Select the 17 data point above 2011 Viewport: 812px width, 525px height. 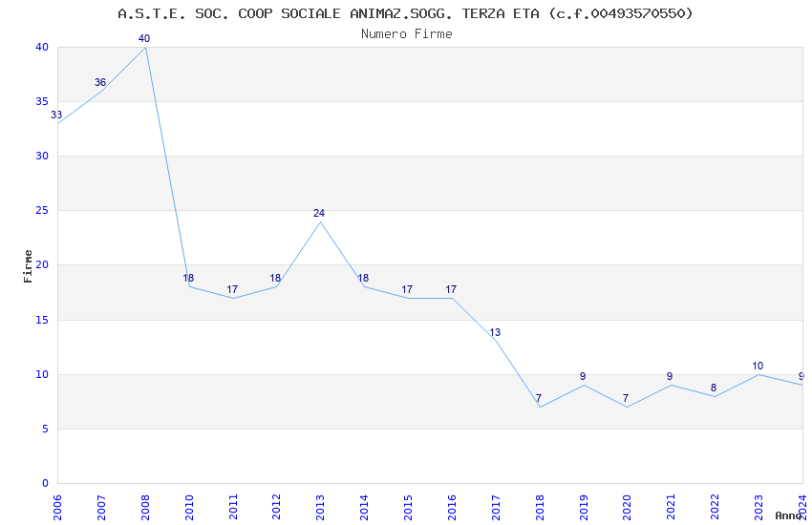tap(232, 289)
